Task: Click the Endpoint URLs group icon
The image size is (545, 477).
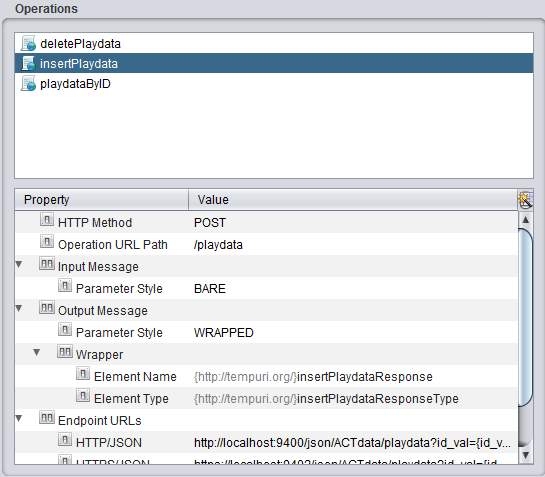Action: tap(47, 418)
